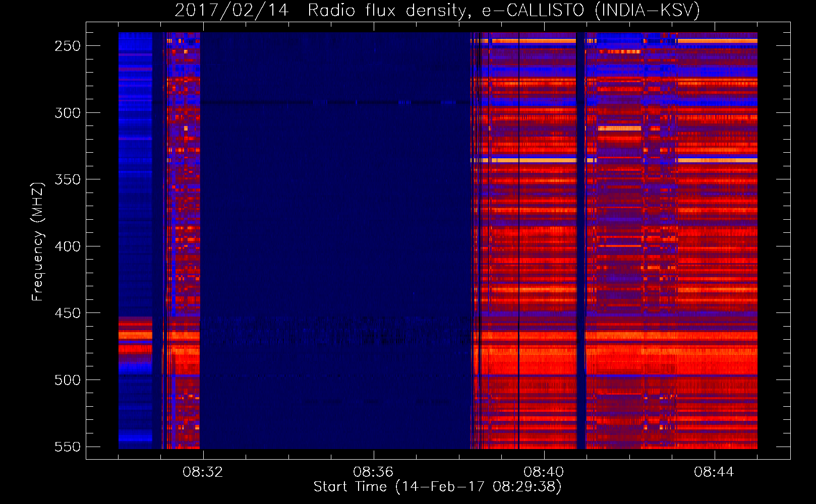Select the 250 frequency tick label
The height and width of the screenshot is (504, 816).
68,46
